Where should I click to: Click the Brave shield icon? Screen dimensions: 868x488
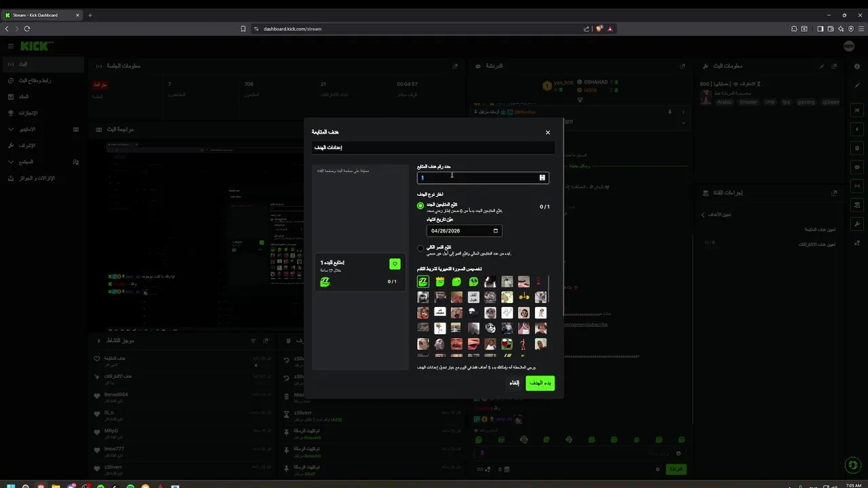pos(599,28)
